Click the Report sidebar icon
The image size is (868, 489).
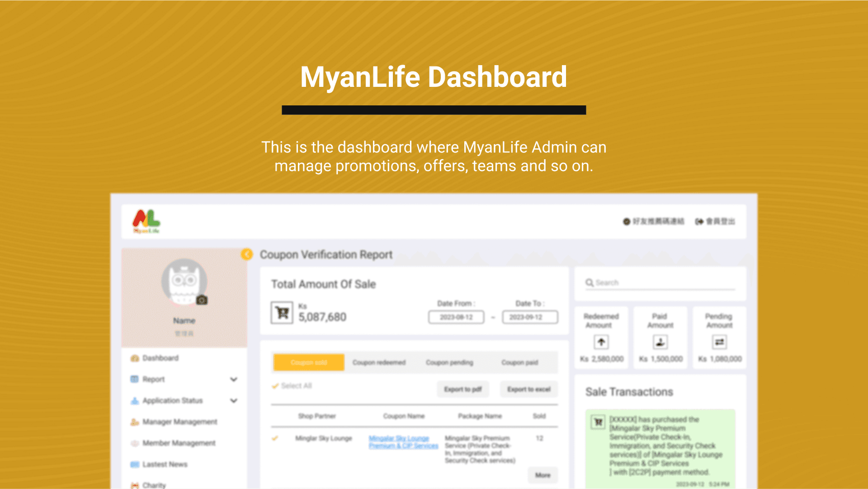(x=135, y=379)
